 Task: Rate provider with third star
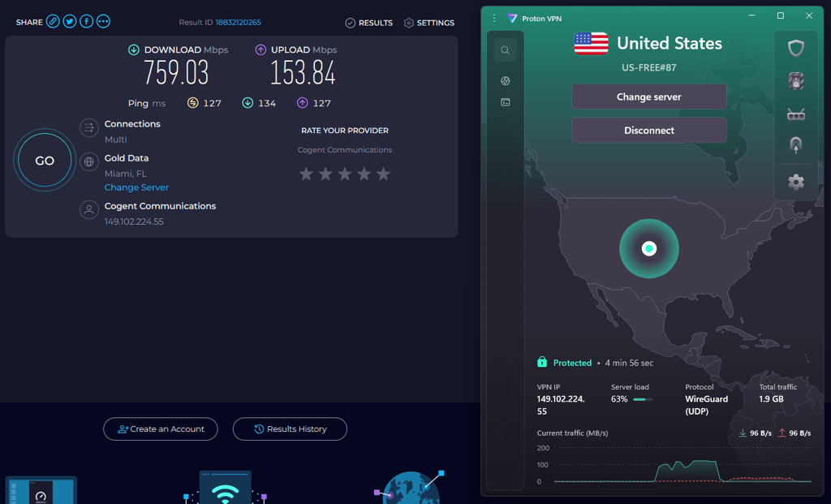[344, 174]
